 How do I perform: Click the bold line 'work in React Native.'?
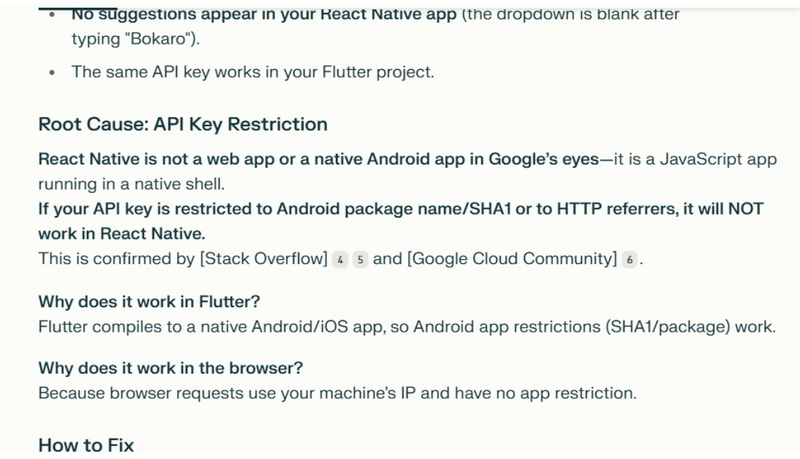(x=121, y=234)
